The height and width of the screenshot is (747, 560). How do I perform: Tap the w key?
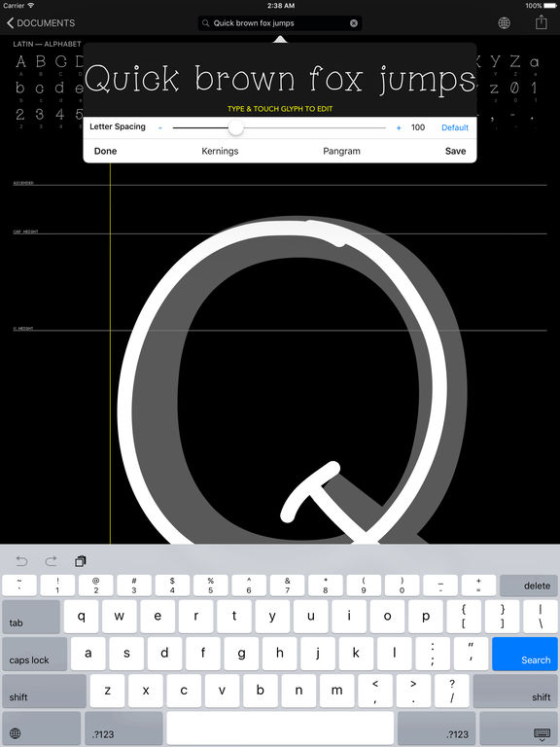[x=120, y=616]
